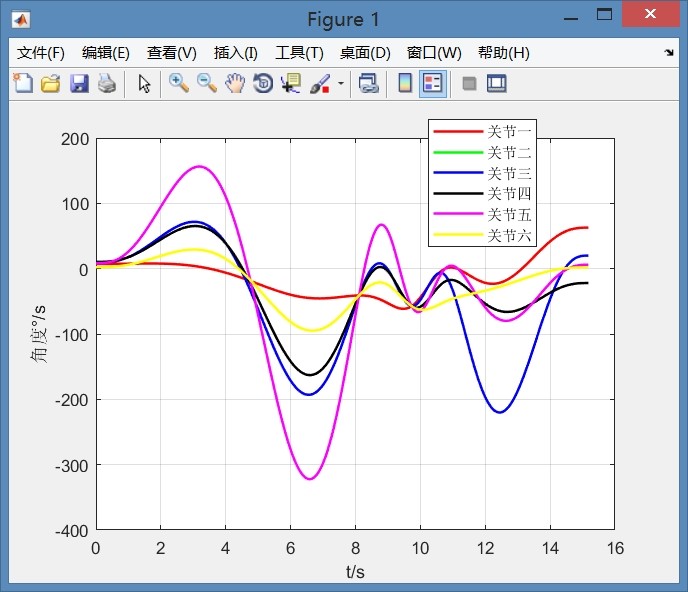Enable the Rotate 3D tool
This screenshot has height=592, width=688.
263,83
